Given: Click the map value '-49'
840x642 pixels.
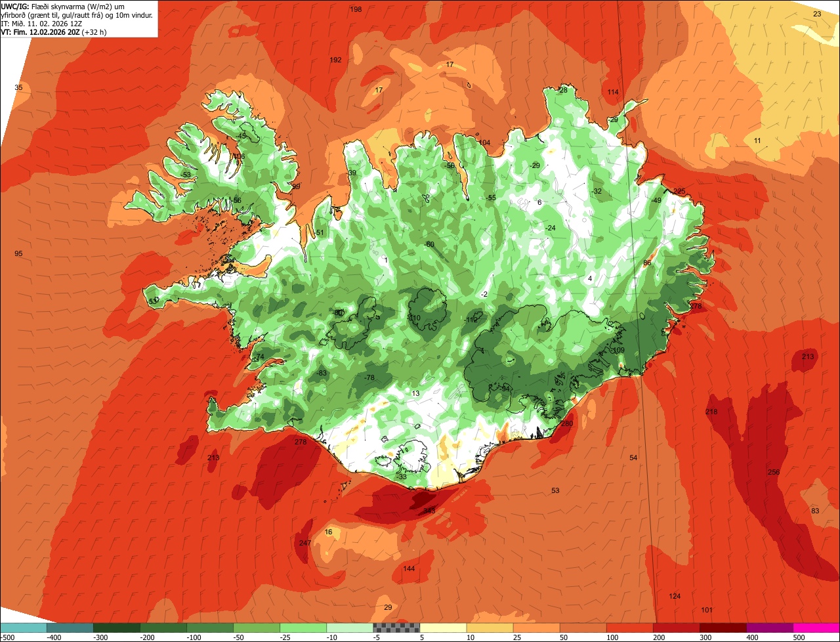Looking at the screenshot, I should point(656,200).
